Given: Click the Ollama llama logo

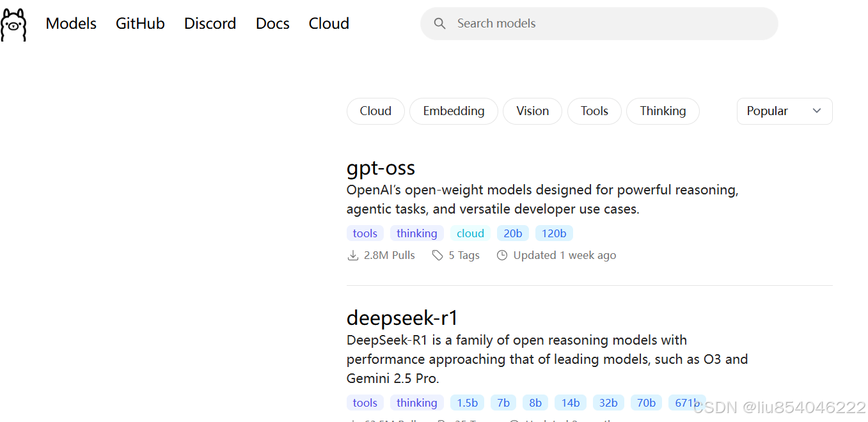Looking at the screenshot, I should [13, 24].
